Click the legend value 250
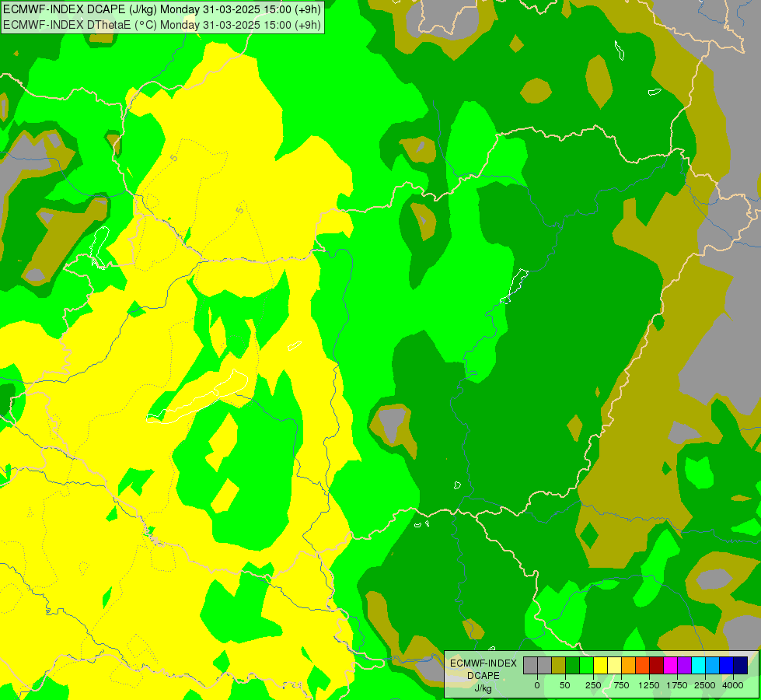 [x=593, y=685]
